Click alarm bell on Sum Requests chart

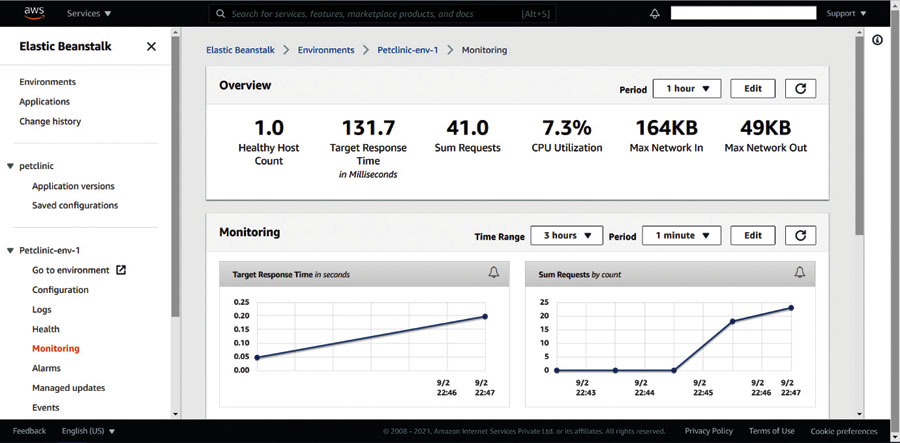click(799, 273)
